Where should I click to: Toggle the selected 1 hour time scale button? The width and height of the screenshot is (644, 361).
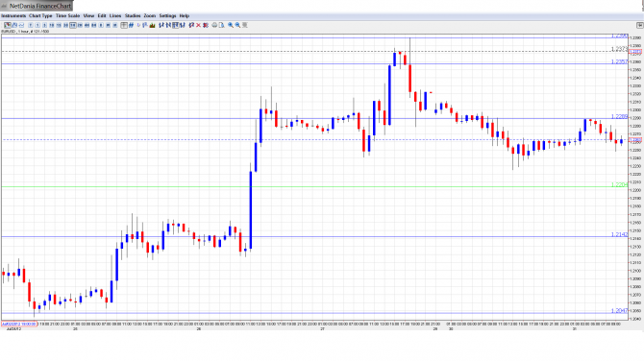point(73,25)
